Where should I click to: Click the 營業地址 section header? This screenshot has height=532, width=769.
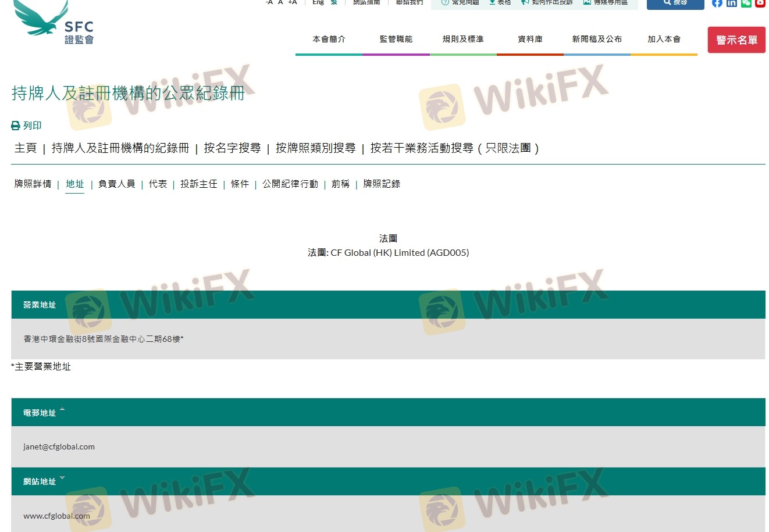[388, 305]
